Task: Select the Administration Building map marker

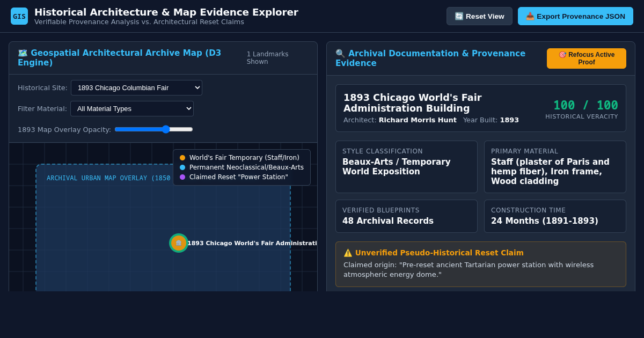Action: pos(179,243)
